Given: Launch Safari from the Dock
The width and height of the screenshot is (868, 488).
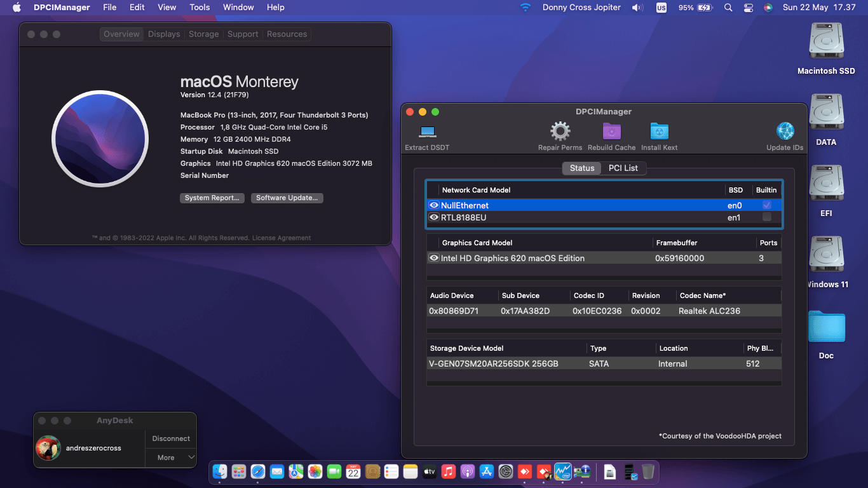Looking at the screenshot, I should (x=258, y=471).
